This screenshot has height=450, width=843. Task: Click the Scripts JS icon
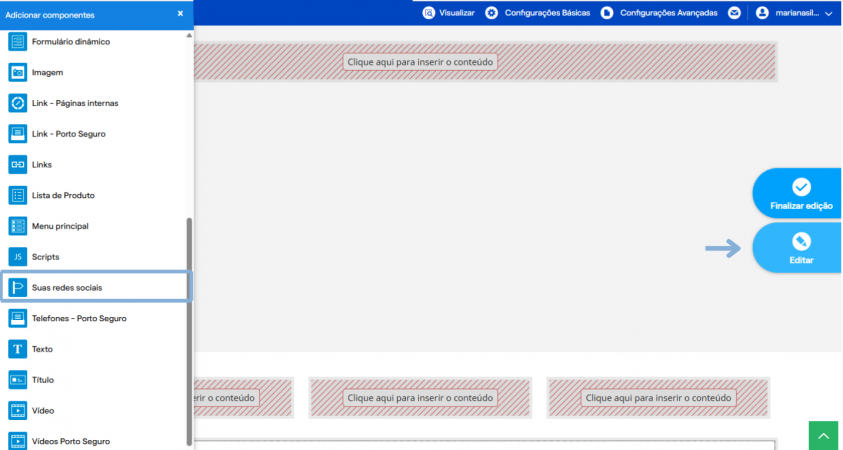click(18, 256)
